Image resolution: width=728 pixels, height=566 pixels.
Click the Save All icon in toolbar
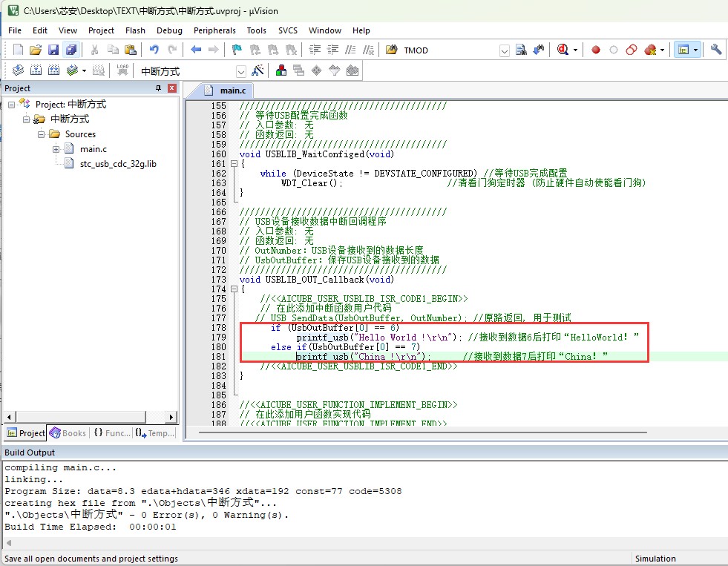click(71, 50)
